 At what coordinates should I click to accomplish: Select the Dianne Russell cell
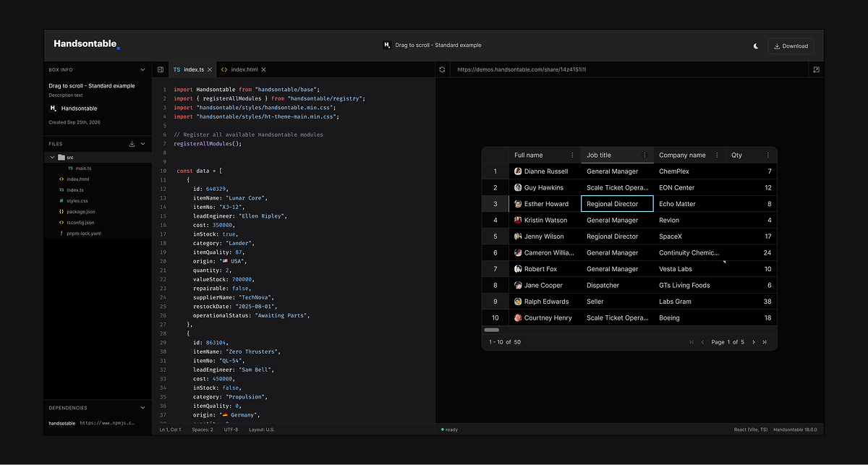tap(545, 171)
